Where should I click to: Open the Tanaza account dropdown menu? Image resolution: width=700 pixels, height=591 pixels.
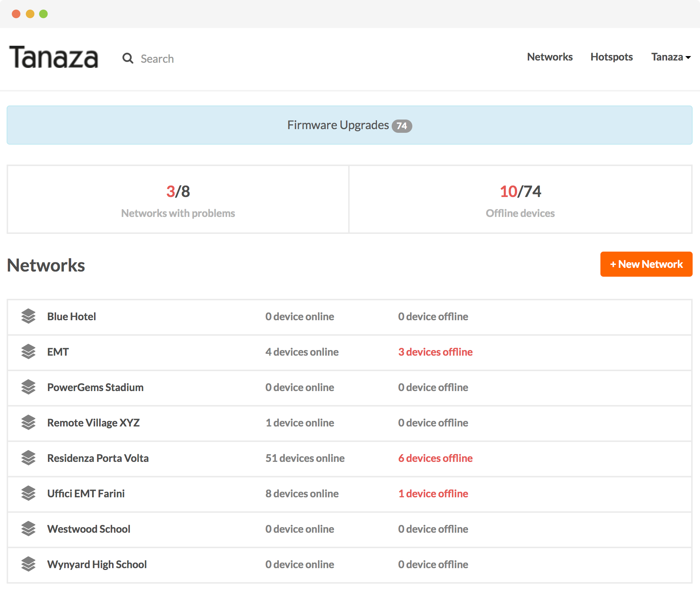tap(670, 57)
